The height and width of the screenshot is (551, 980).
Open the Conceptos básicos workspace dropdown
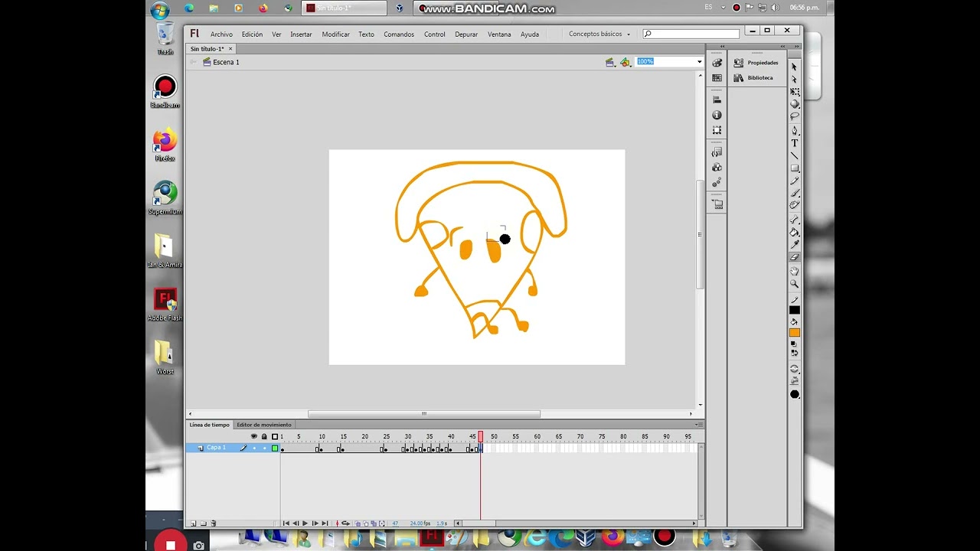tap(599, 34)
